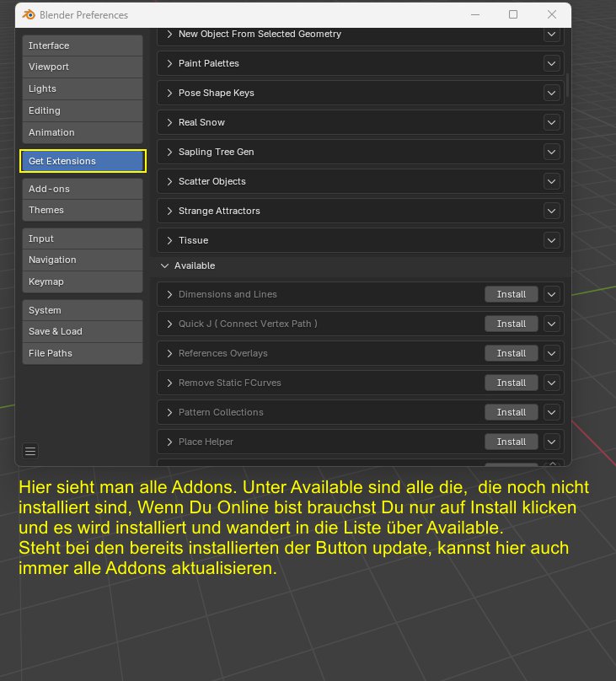This screenshot has height=681, width=616.
Task: Select the System tab
Action: pyautogui.click(x=83, y=310)
